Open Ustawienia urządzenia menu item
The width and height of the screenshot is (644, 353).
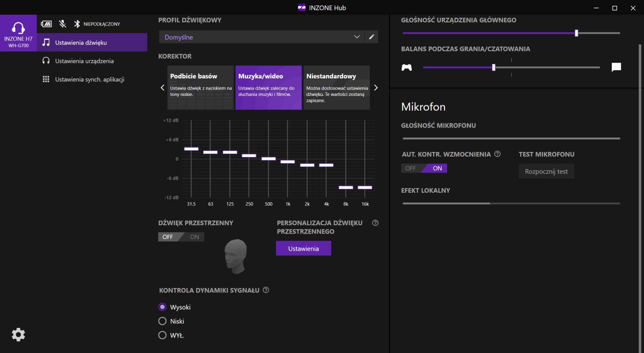[x=84, y=61]
